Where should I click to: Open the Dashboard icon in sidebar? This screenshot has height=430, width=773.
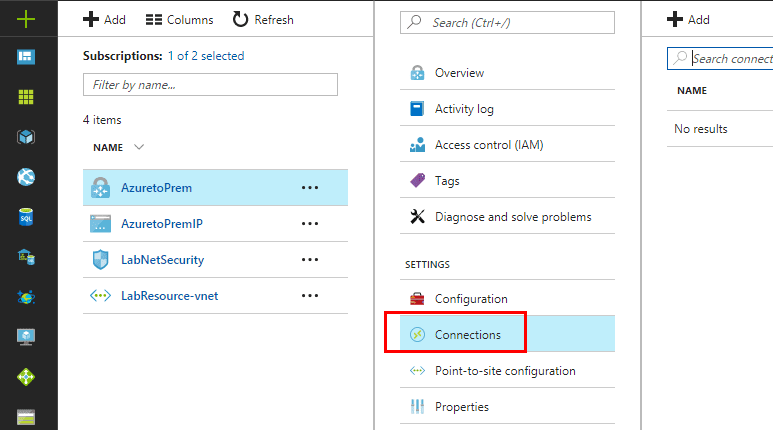point(27,57)
